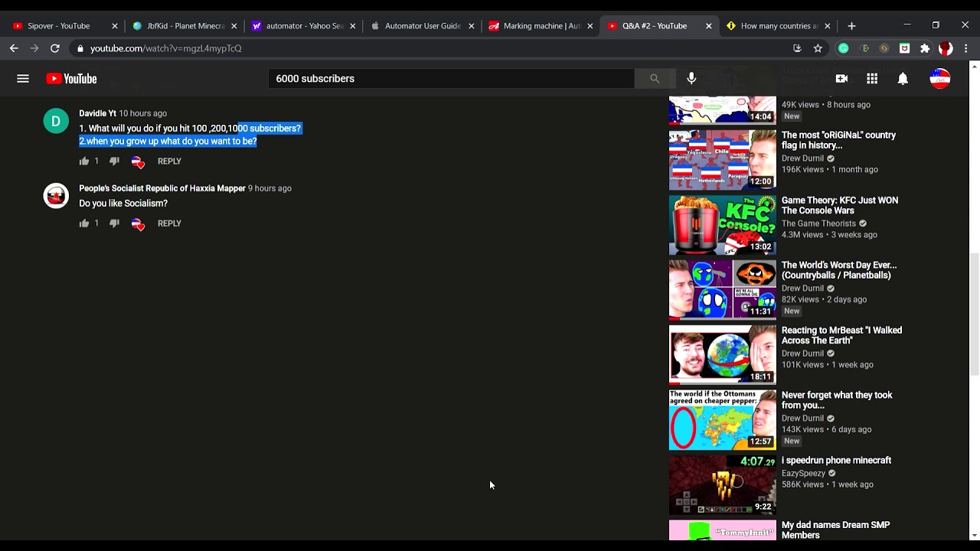The height and width of the screenshot is (551, 980).
Task: Open 'The most oRiGiNaL country flag' thumbnail
Action: [722, 160]
